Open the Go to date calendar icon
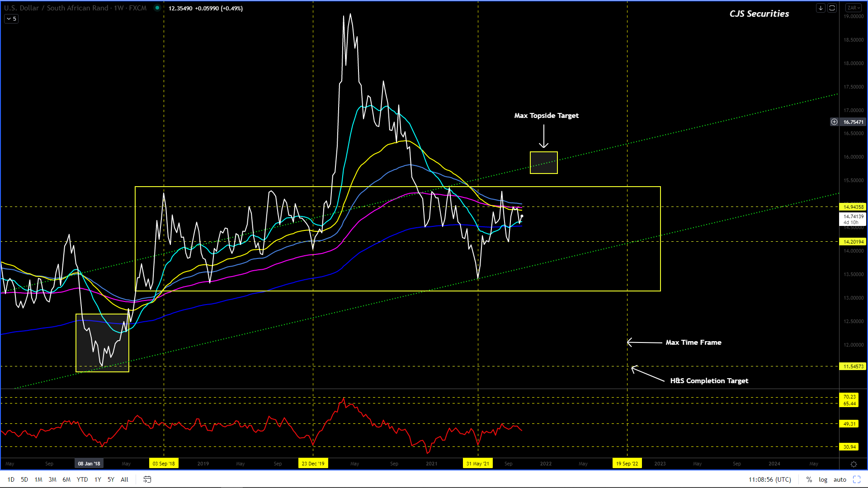Viewport: 868px width, 488px height. (147, 479)
